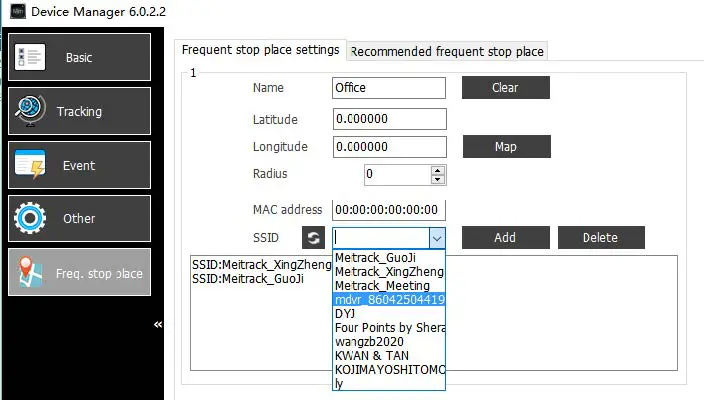Image resolution: width=704 pixels, height=400 pixels.
Task: Click the Latitude input field
Action: tap(390, 119)
